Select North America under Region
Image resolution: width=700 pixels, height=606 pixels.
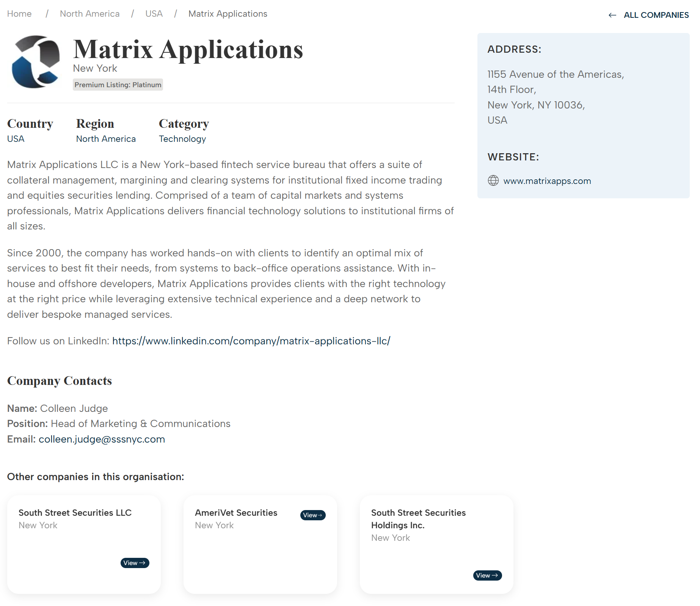106,139
